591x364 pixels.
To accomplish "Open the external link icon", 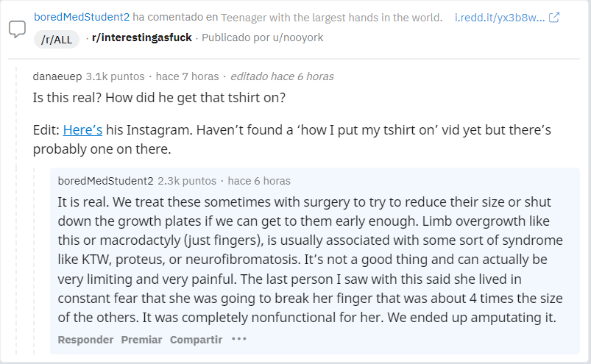I will [x=554, y=17].
